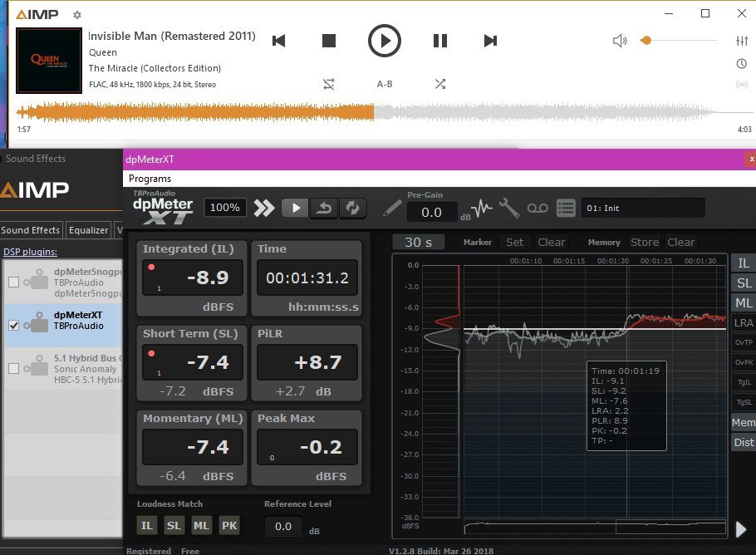Click the double chevron arrows icon

click(264, 209)
